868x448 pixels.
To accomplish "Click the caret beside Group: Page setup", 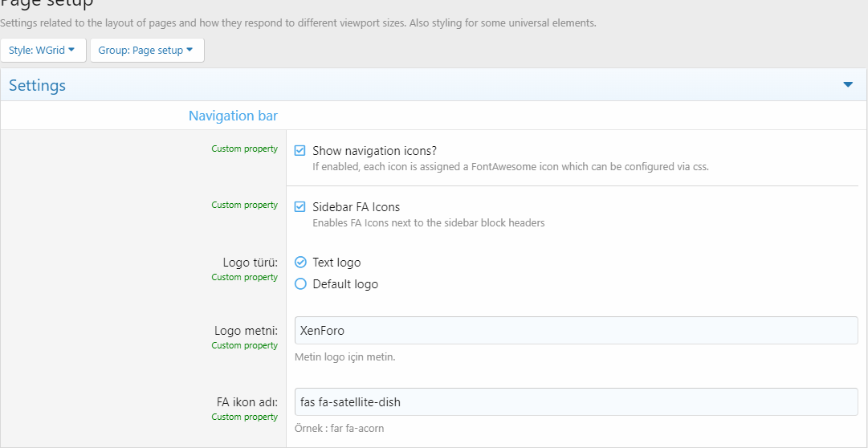I will pyautogui.click(x=189, y=50).
